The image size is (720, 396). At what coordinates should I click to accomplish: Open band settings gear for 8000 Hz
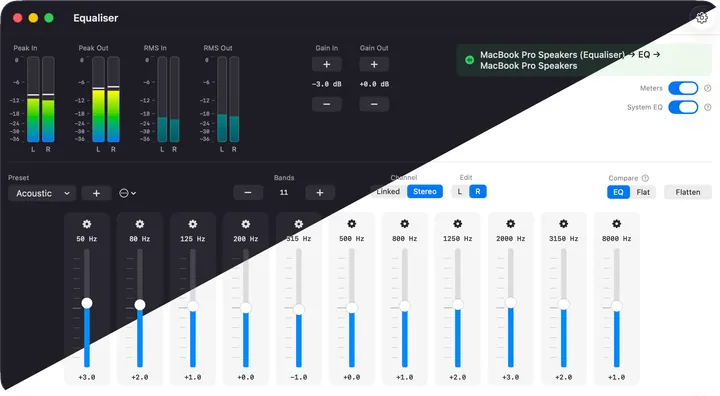[x=617, y=224]
